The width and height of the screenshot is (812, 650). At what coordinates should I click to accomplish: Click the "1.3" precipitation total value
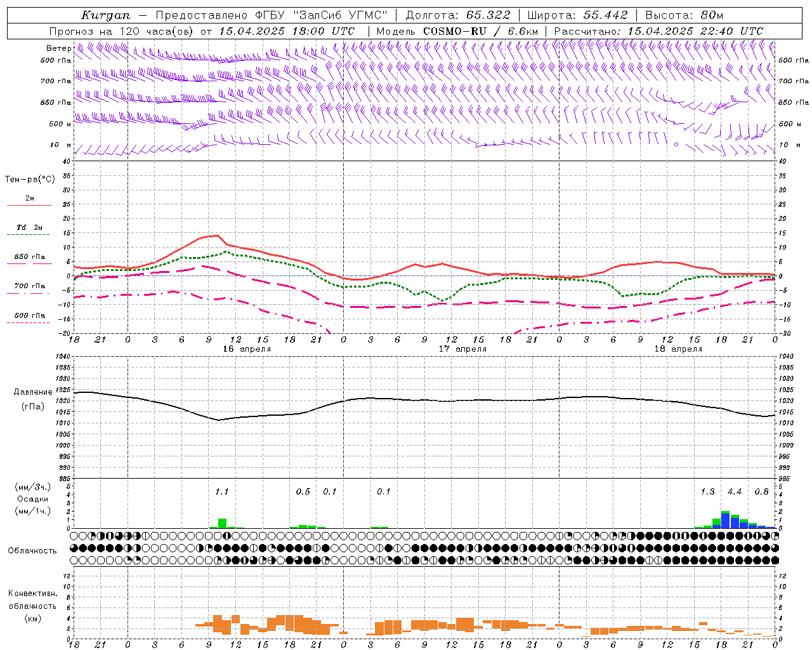point(707,492)
